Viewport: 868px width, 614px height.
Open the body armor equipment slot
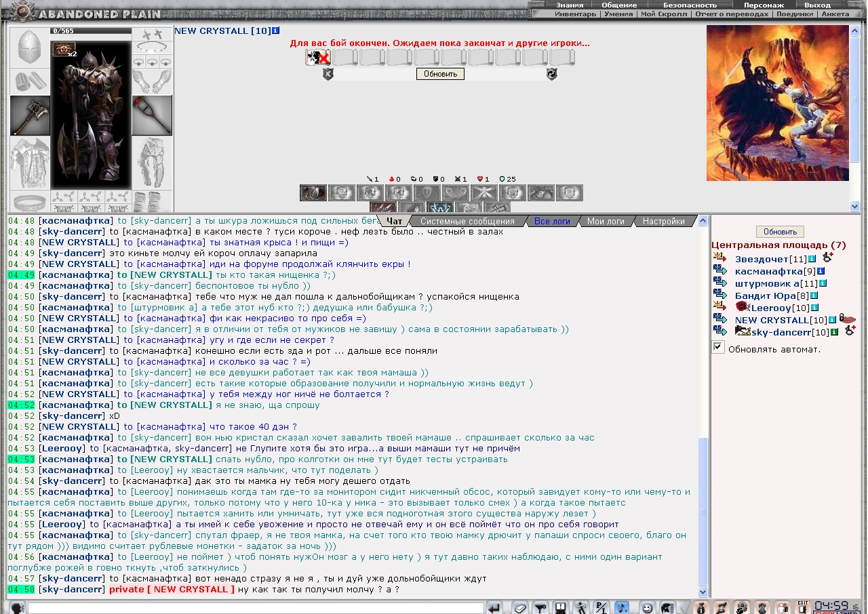coord(30,163)
